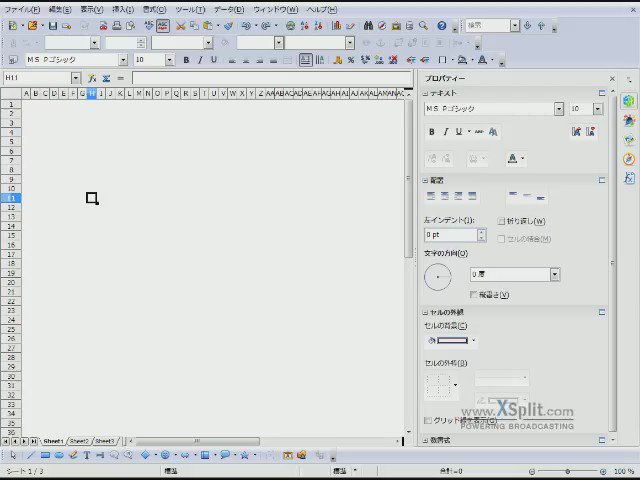Open the cell border style dropdown

455,384
